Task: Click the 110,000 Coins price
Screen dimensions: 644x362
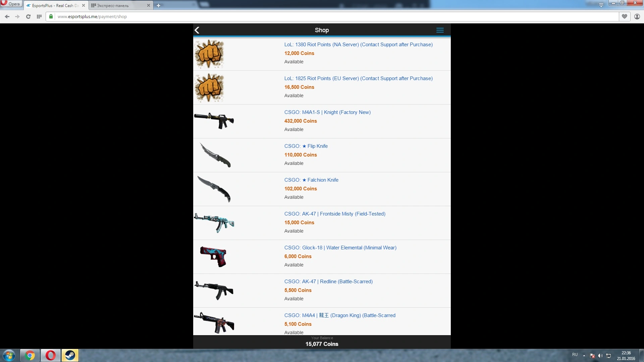Action: tap(301, 155)
